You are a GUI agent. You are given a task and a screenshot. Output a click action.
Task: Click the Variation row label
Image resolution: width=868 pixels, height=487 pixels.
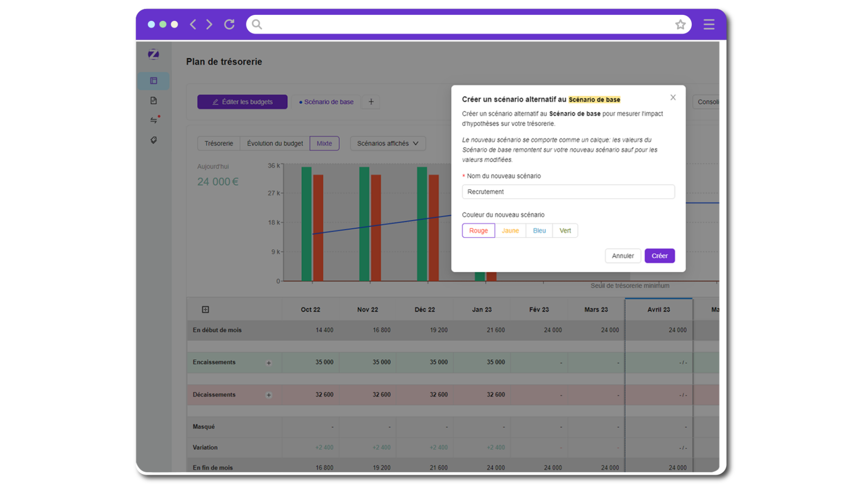pos(205,448)
